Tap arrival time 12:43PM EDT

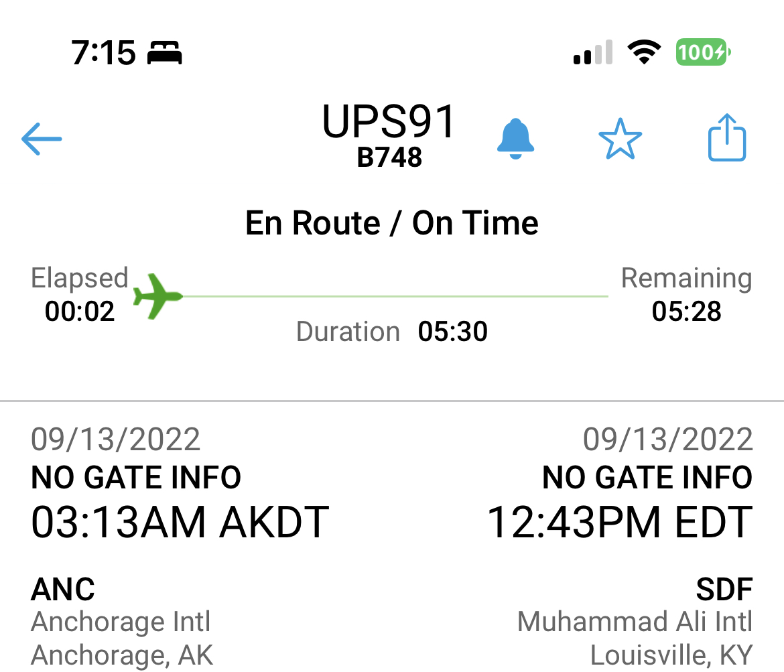[x=619, y=523]
